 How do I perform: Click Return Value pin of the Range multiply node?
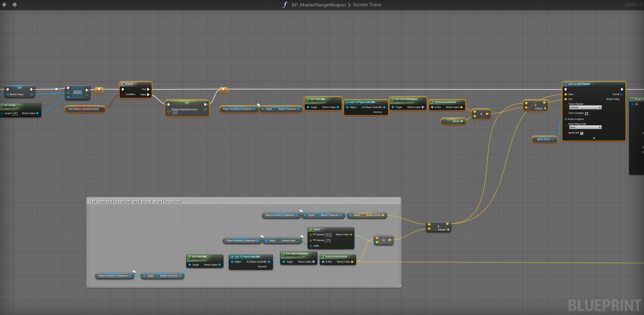point(487,114)
